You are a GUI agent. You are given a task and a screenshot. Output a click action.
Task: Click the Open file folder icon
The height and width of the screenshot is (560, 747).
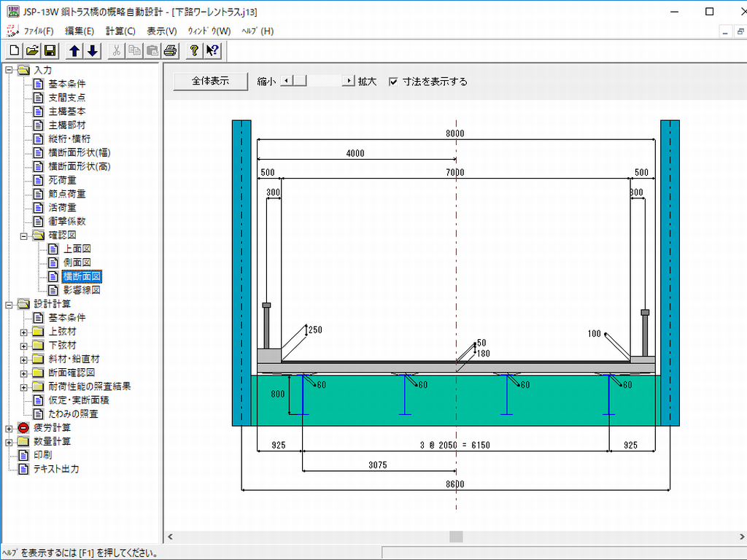point(32,50)
